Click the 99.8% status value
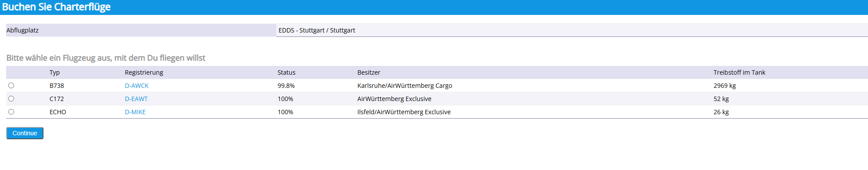The image size is (868, 170). [x=286, y=86]
